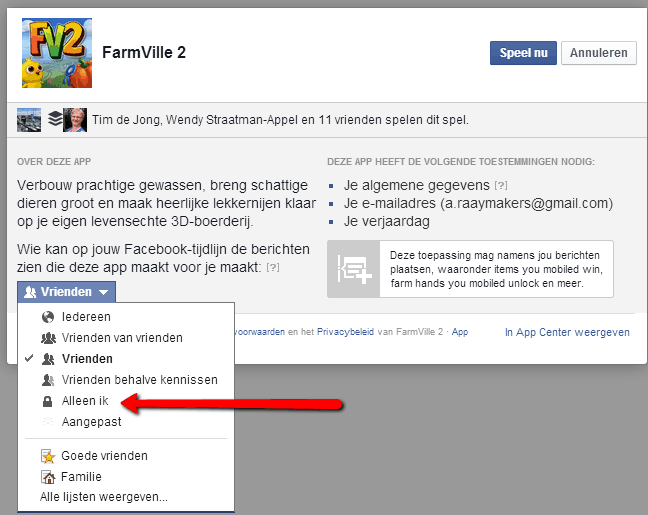648x515 pixels.
Task: Click the Annuleren button
Action: coord(598,53)
